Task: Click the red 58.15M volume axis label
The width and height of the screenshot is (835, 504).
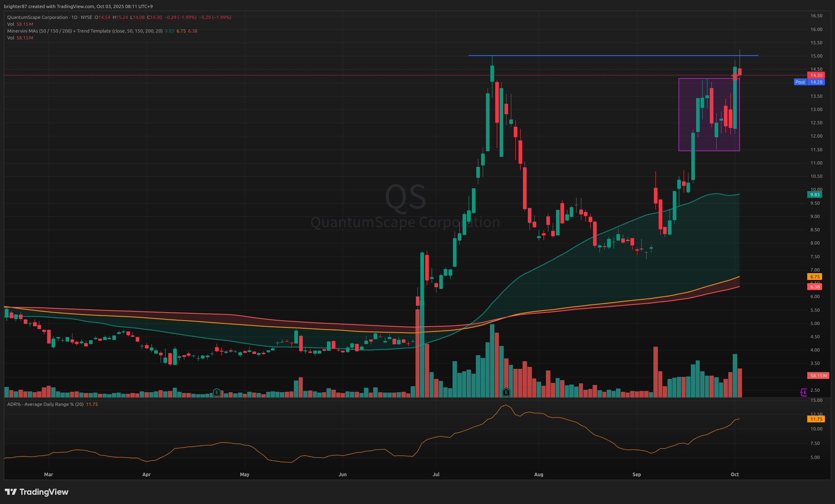Action: [818, 376]
